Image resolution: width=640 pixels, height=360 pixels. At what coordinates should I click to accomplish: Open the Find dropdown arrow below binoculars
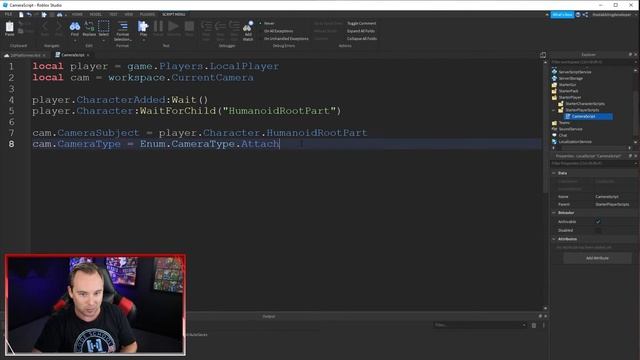[75, 40]
